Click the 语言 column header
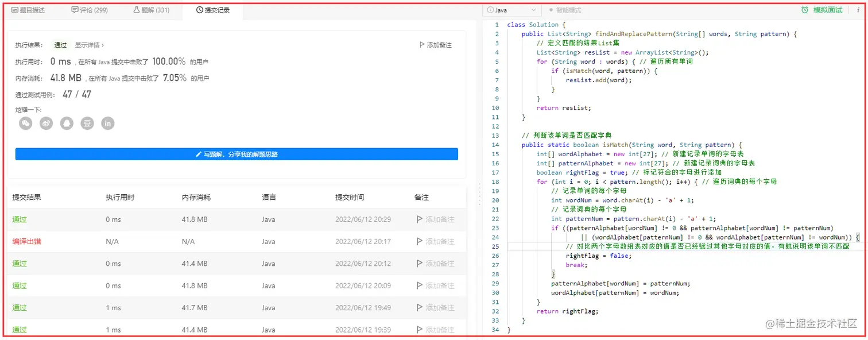The width and height of the screenshot is (868, 340). (x=269, y=198)
